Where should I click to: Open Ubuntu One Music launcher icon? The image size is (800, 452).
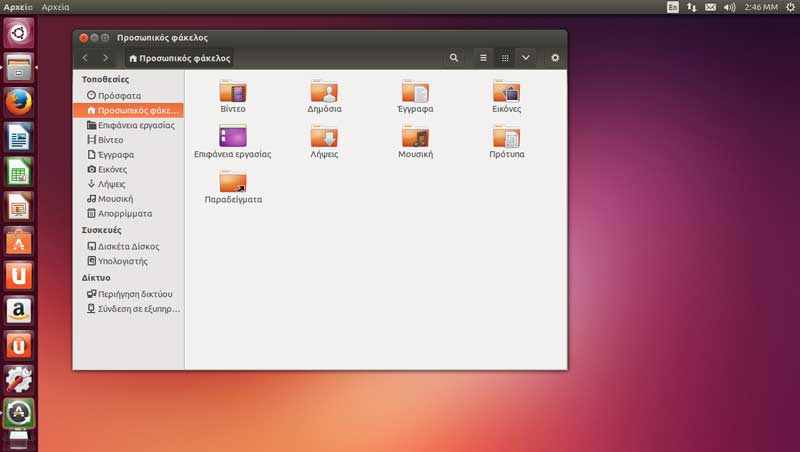[19, 345]
